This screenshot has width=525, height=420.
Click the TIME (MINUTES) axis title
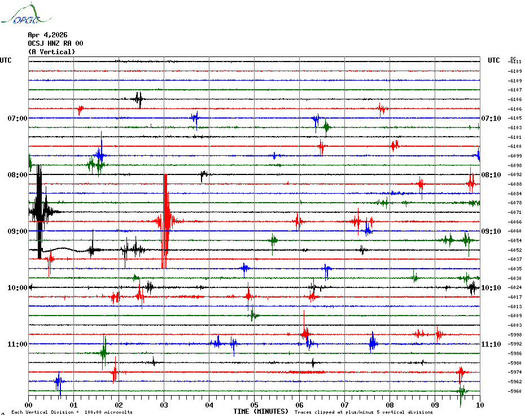coord(261,412)
